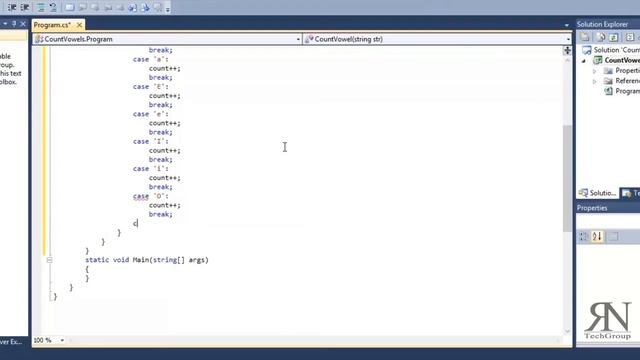Viewport: 640px width, 360px height.
Task: Click the Categorized button in Properties panel
Action: [x=584, y=236]
